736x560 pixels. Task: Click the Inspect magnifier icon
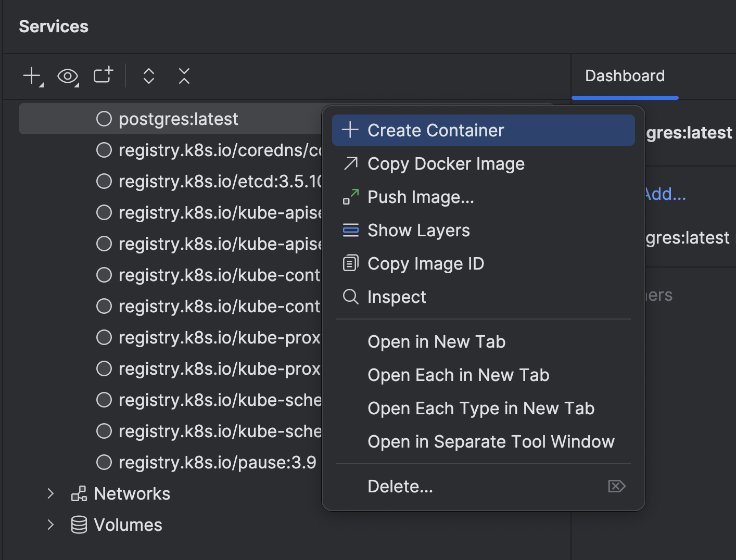click(x=350, y=297)
